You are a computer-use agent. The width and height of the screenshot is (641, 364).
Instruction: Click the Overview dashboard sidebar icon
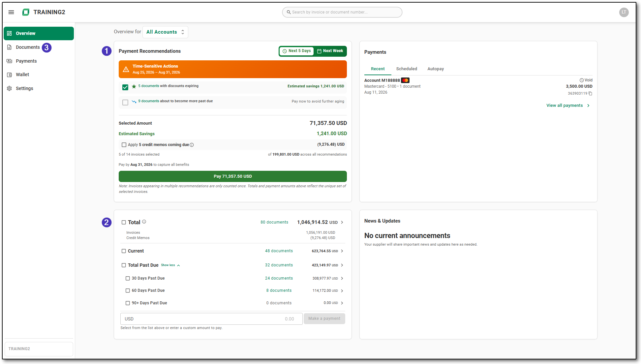pyautogui.click(x=9, y=33)
